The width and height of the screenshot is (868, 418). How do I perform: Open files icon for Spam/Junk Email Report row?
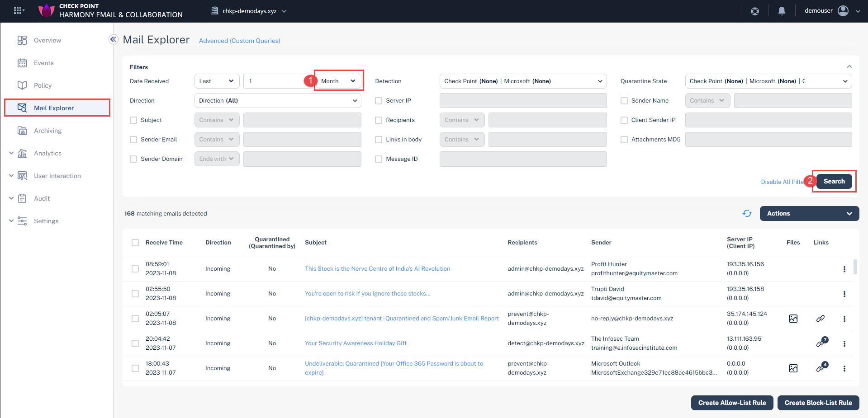coord(793,319)
